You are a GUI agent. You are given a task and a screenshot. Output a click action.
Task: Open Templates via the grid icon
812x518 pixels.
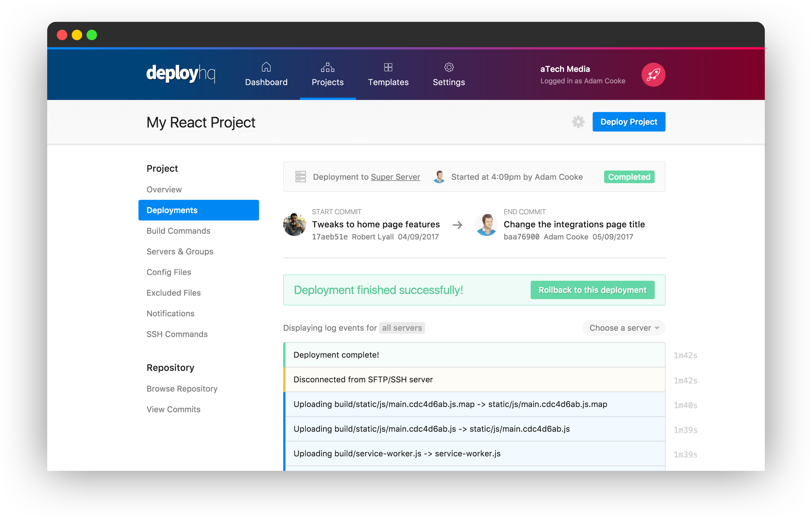point(388,67)
